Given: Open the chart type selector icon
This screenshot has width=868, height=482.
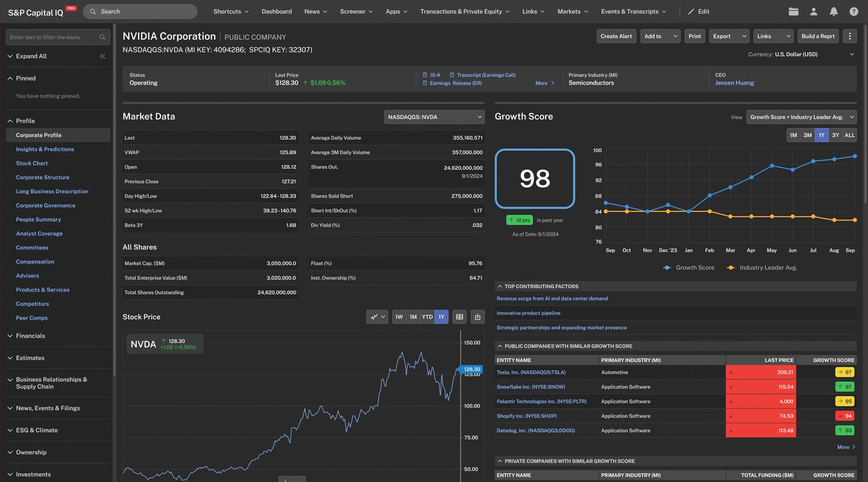Looking at the screenshot, I should point(377,317).
